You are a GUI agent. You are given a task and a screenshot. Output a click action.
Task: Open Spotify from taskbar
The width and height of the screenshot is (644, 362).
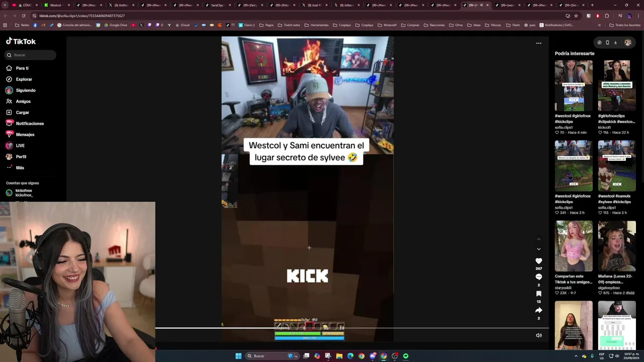[x=406, y=356]
